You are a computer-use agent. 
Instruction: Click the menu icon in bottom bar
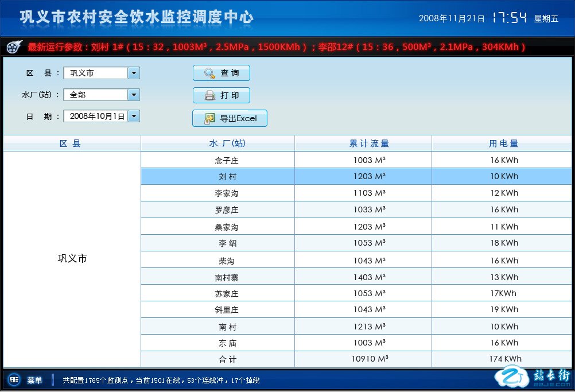click(14, 380)
